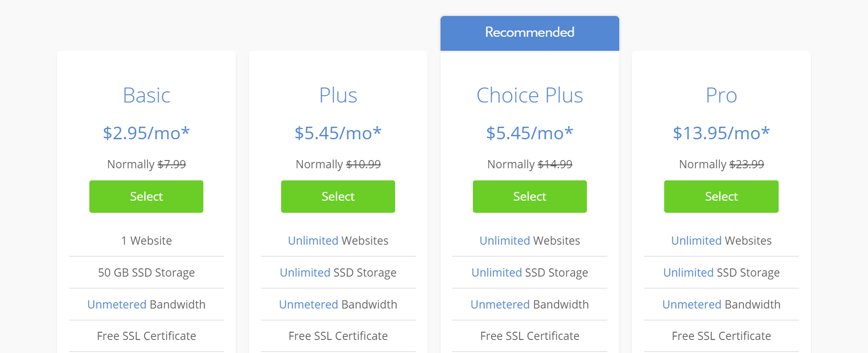Image resolution: width=868 pixels, height=353 pixels.
Task: Click Unlimited SSD Storage link in Plus
Action: (x=305, y=272)
